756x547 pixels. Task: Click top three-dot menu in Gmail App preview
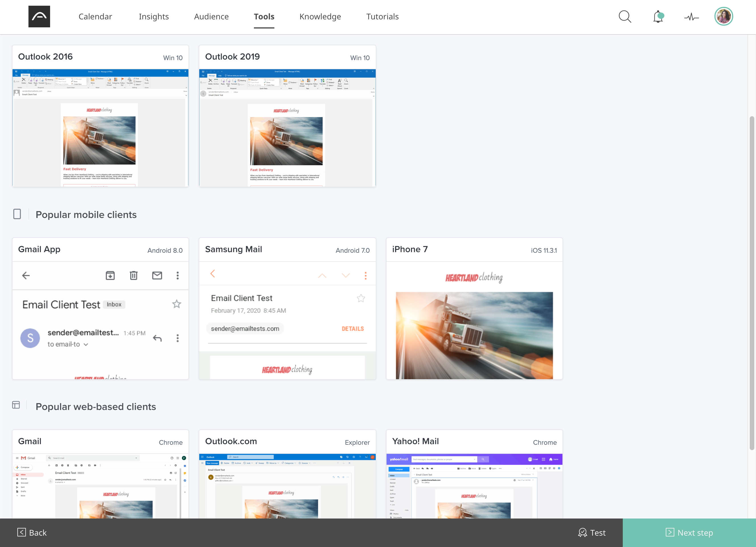pos(178,275)
